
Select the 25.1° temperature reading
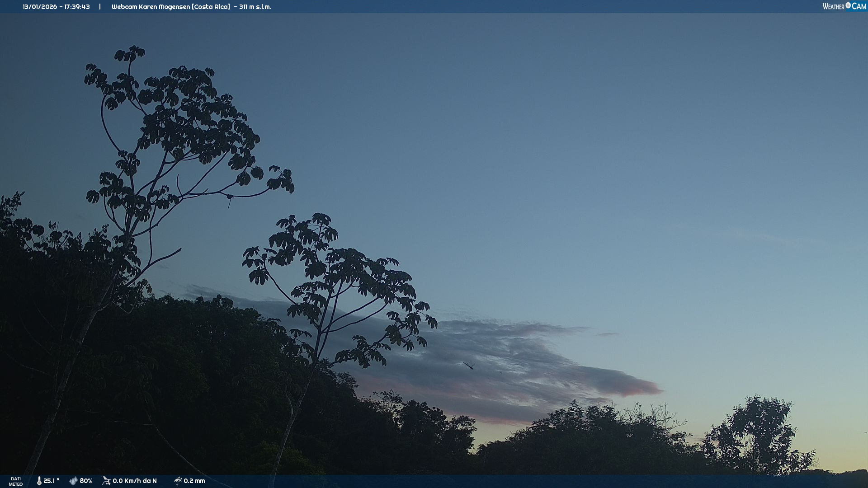coord(52,481)
